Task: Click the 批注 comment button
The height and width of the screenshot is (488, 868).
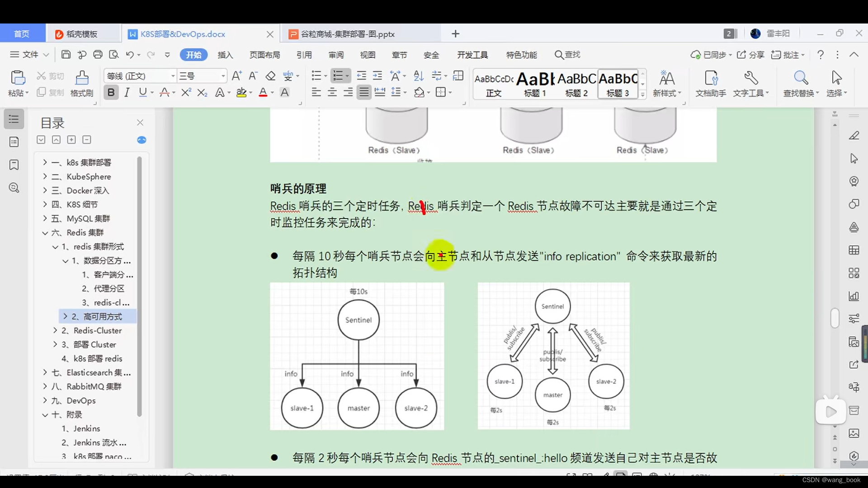Action: (x=788, y=55)
